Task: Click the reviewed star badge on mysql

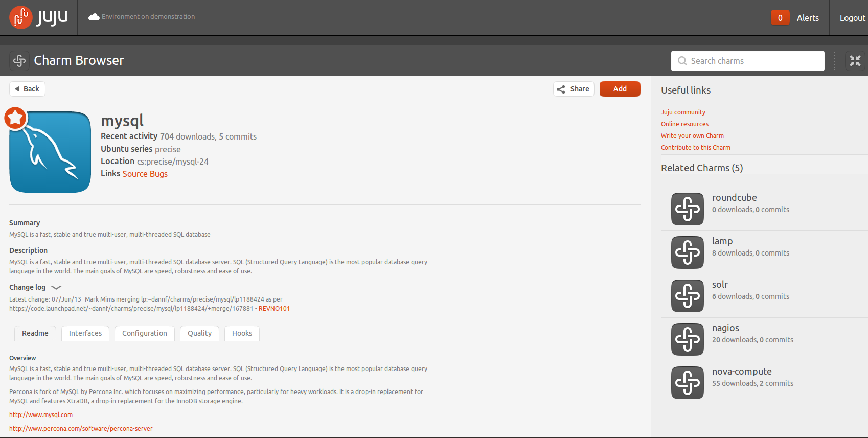Action: [15, 118]
